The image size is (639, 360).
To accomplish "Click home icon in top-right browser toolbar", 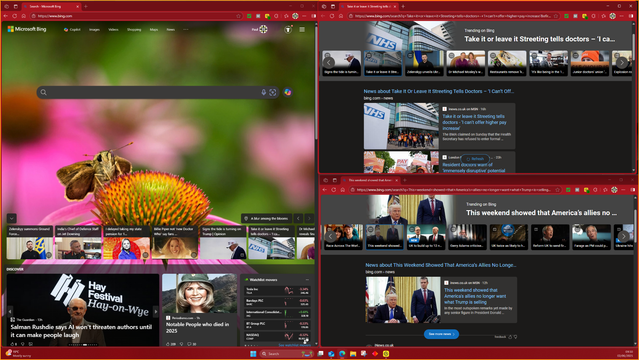I will coord(341,16).
